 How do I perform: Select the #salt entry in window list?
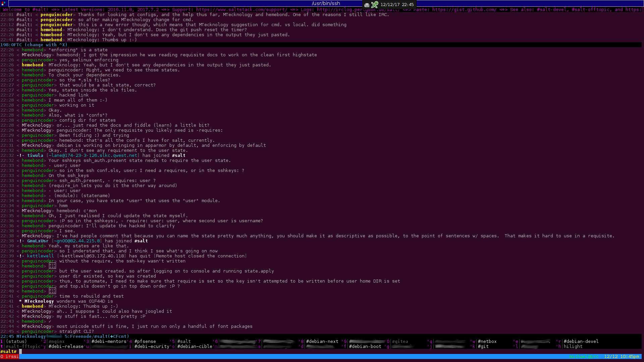pos(184,342)
